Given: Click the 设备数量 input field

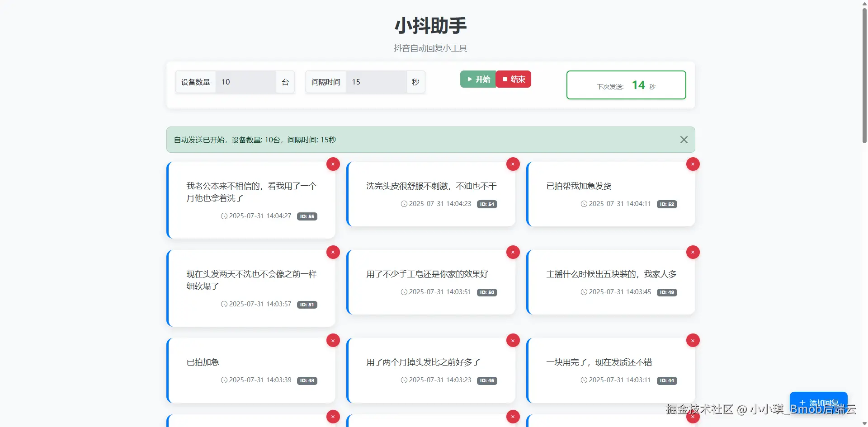Looking at the screenshot, I should click(246, 82).
